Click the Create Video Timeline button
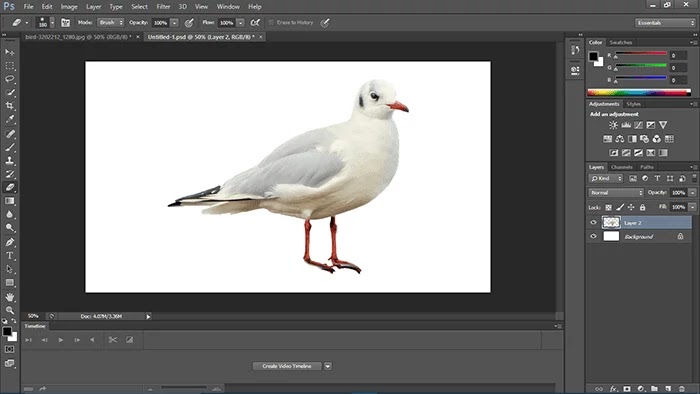Viewport: 700px width, 394px height. click(x=287, y=366)
